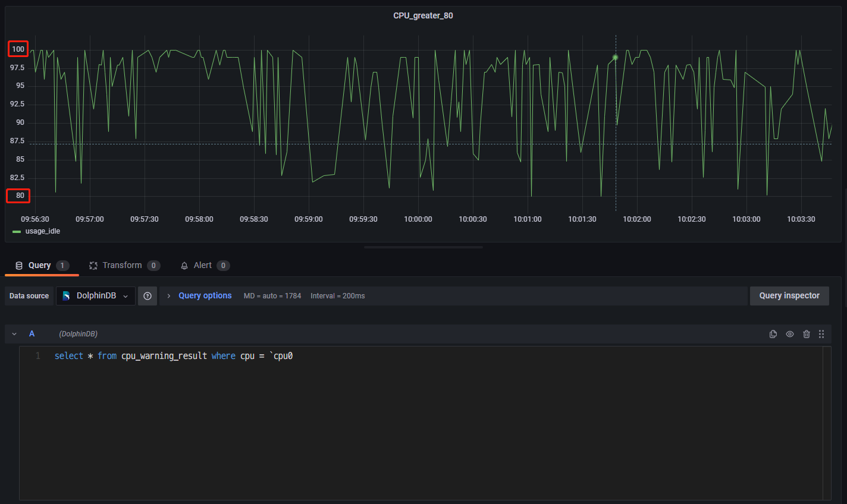This screenshot has width=847, height=504.
Task: Expand the Query options section
Action: coord(205,296)
